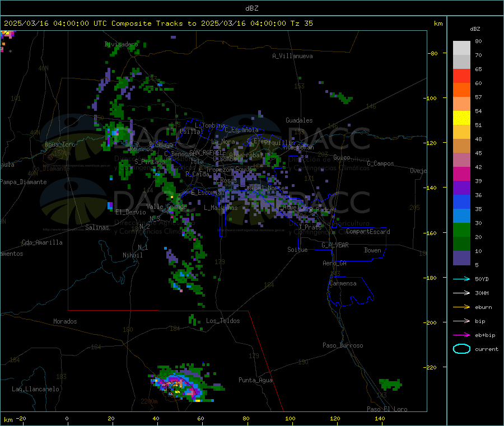Select the pink bip arrow symbol
The width and height of the screenshot is (504, 426).
tap(461, 321)
